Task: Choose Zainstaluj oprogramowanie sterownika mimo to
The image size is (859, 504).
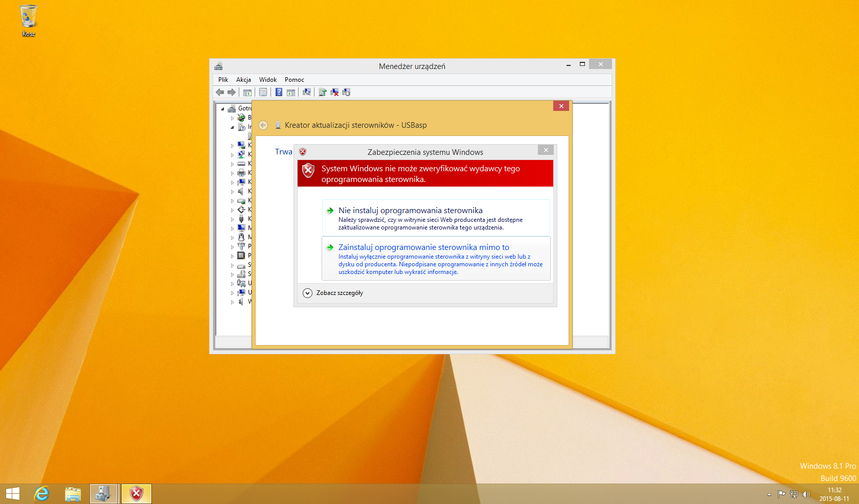Action: (436, 258)
